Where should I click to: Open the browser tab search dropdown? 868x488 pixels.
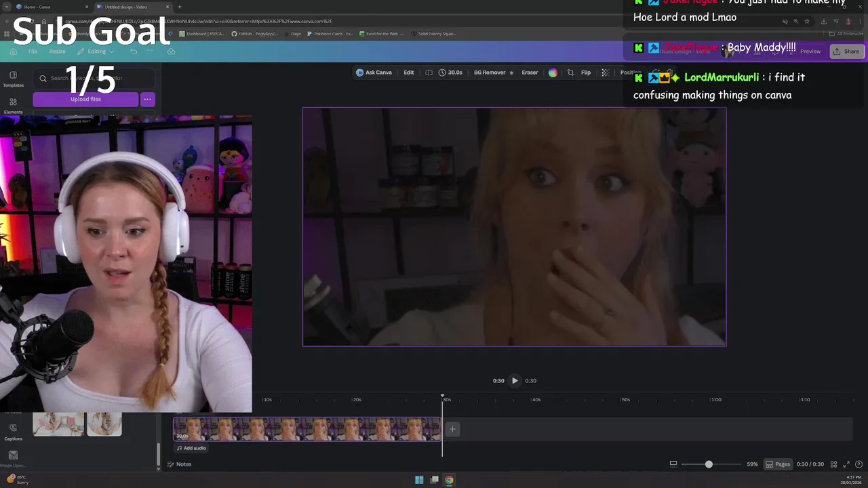[x=6, y=7]
